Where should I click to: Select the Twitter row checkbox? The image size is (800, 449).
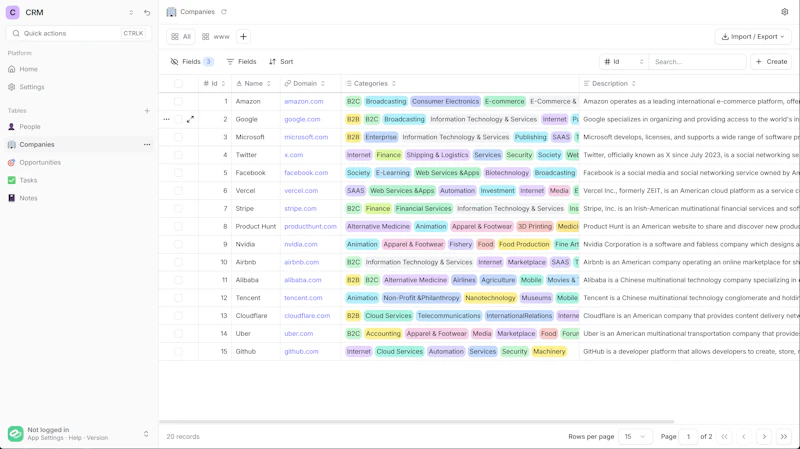[178, 155]
